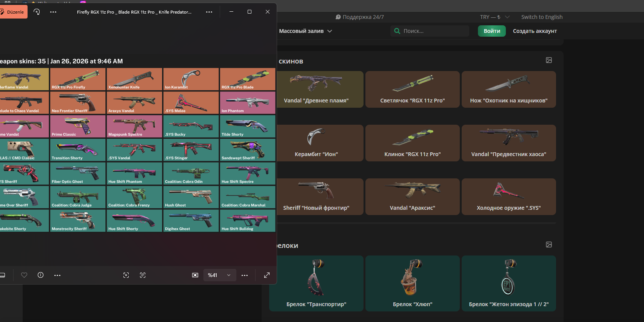The width and height of the screenshot is (644, 322).
Task: Select the Vandal "Араксис" skin card
Action: pyautogui.click(x=413, y=197)
